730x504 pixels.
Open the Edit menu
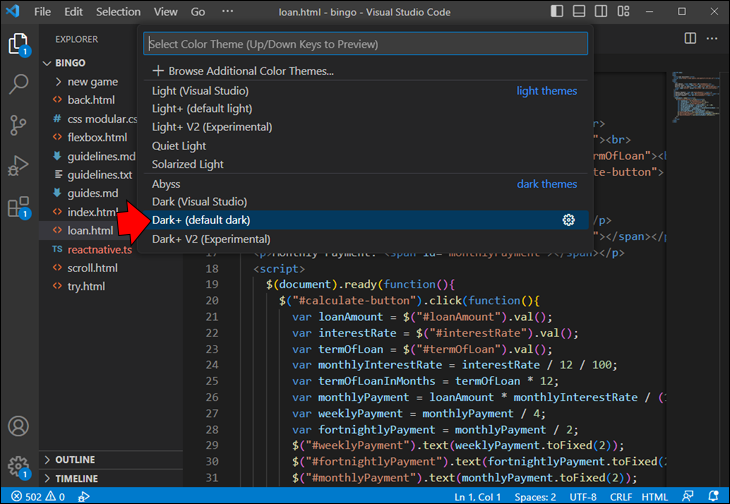click(73, 12)
